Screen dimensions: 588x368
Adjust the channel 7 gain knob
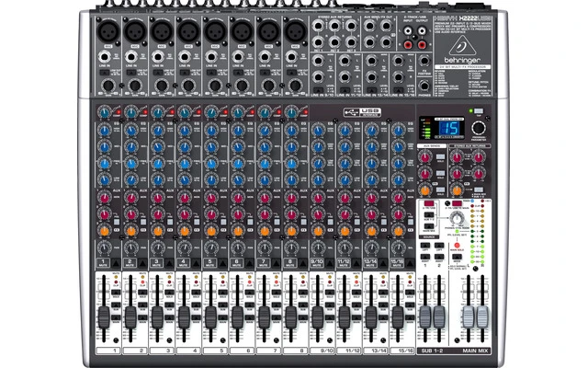tap(268, 86)
